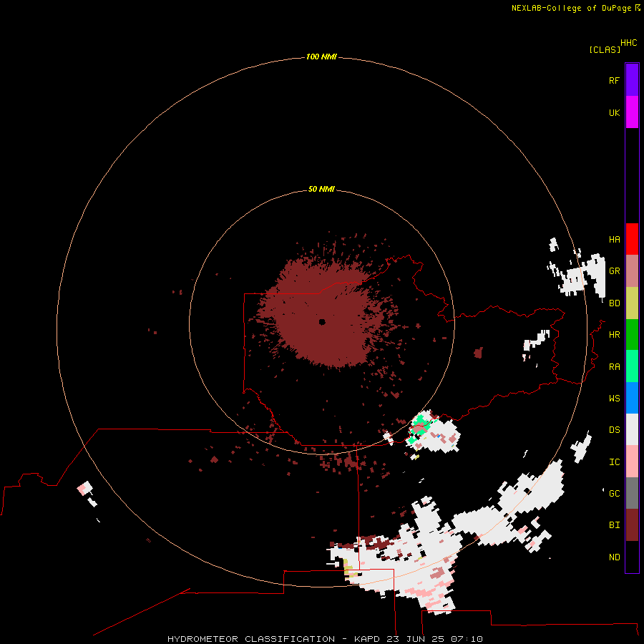Click the yellow big drops echo patch
Viewport: 644px width, 644px height.
[348, 570]
